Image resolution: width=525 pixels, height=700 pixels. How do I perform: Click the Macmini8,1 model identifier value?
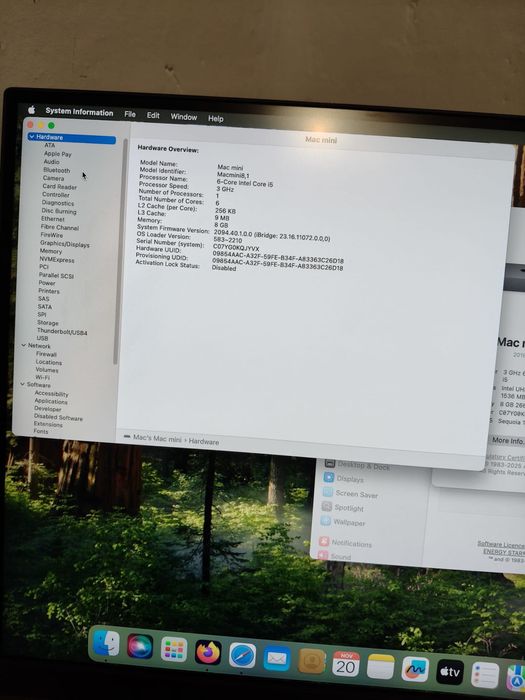click(x=233, y=175)
